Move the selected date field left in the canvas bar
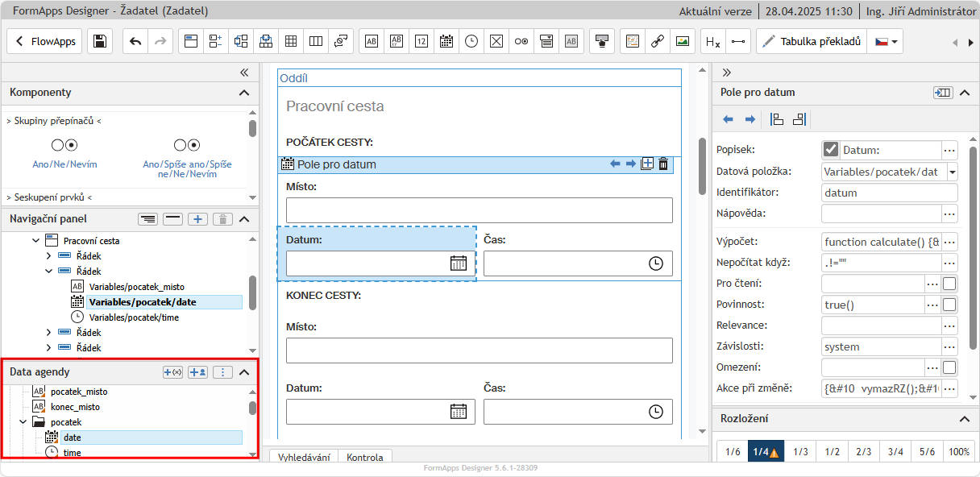Screen dimensions: 980x477 [x=615, y=164]
